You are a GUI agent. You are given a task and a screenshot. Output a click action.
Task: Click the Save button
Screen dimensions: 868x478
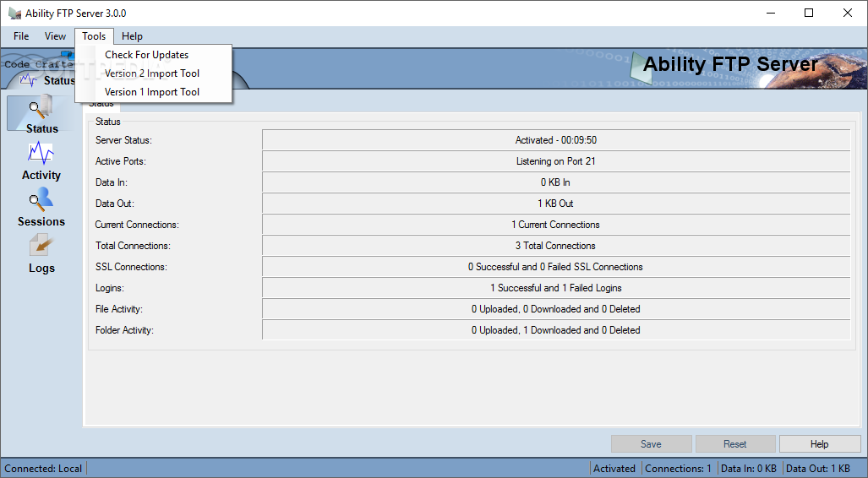[x=651, y=443]
